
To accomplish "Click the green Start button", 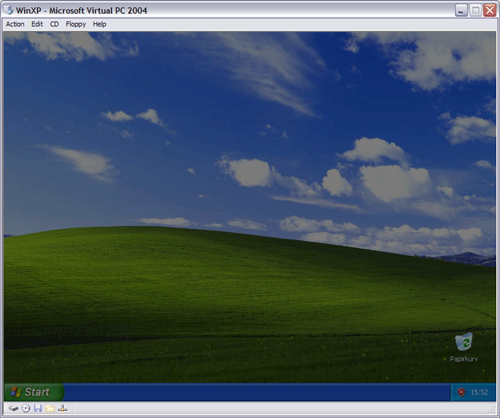I will tap(34, 392).
